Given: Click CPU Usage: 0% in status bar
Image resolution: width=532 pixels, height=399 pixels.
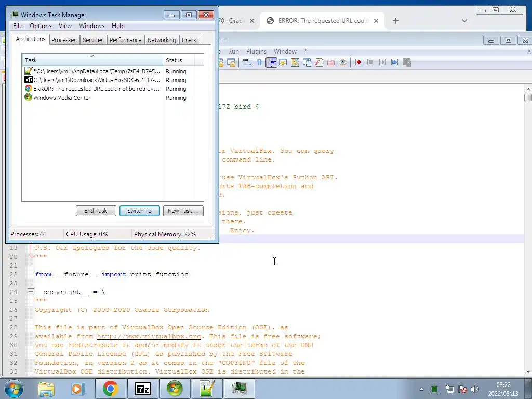Looking at the screenshot, I should (87, 234).
